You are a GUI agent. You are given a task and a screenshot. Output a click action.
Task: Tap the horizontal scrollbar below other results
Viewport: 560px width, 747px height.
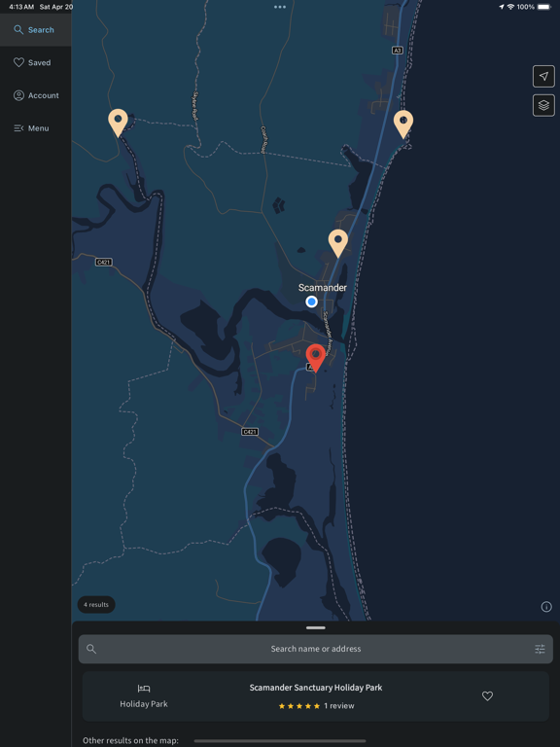(x=280, y=741)
